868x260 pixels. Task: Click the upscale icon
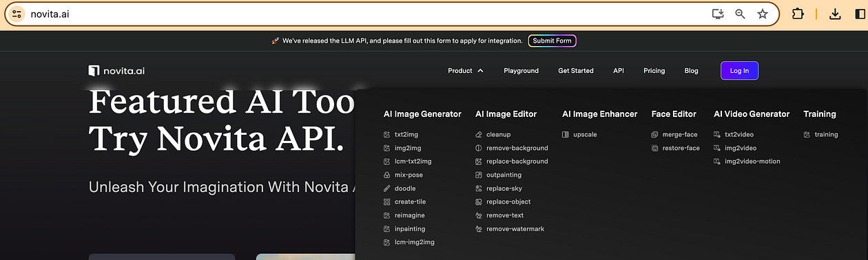[566, 135]
